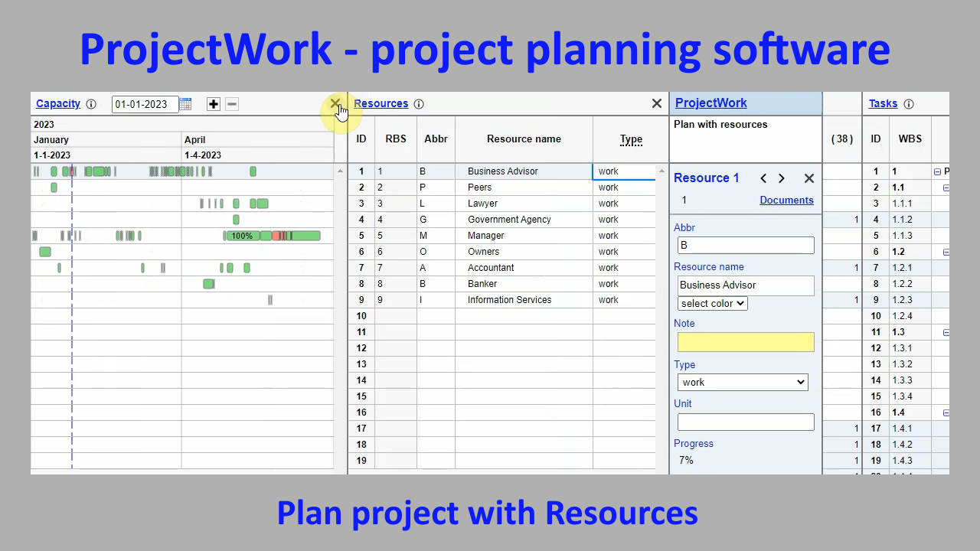This screenshot has width=980, height=551.
Task: Select the Banker resource name
Action: [482, 284]
